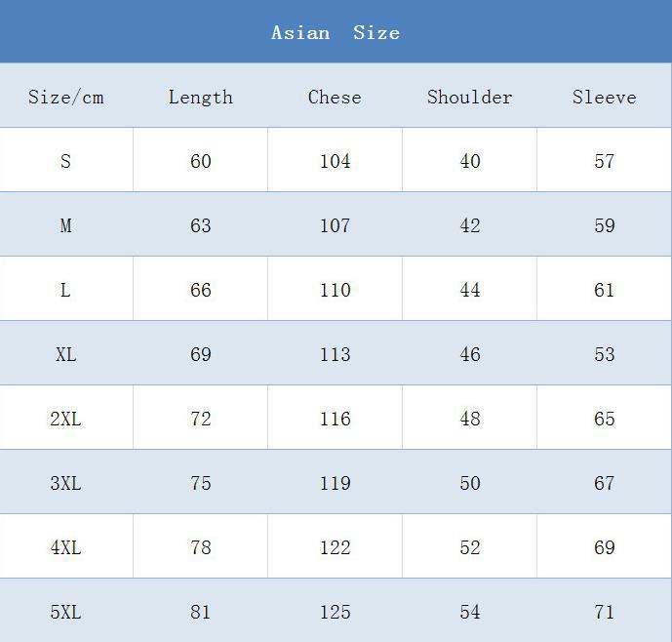The image size is (672, 642).
Task: Click the 2XL size row label
Action: tap(65, 419)
